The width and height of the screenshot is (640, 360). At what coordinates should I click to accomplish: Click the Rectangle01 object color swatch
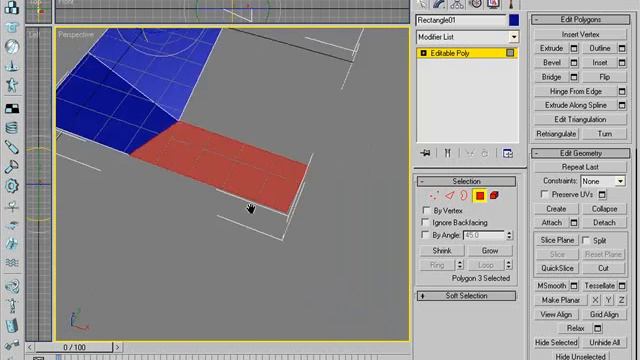514,20
